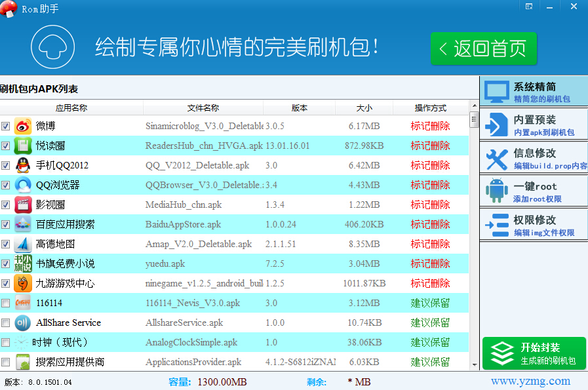The image size is (588, 390).
Task: Uncheck the 百度应用搜索 checkbox
Action: point(6,224)
